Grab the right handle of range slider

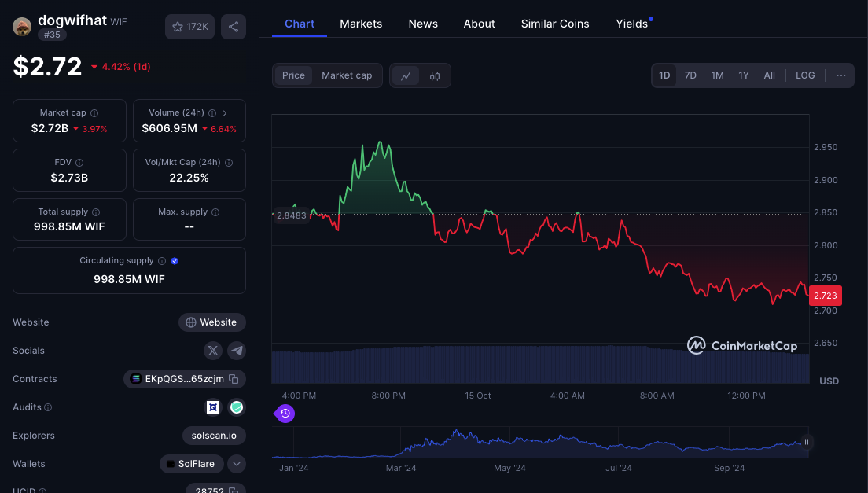click(x=807, y=442)
